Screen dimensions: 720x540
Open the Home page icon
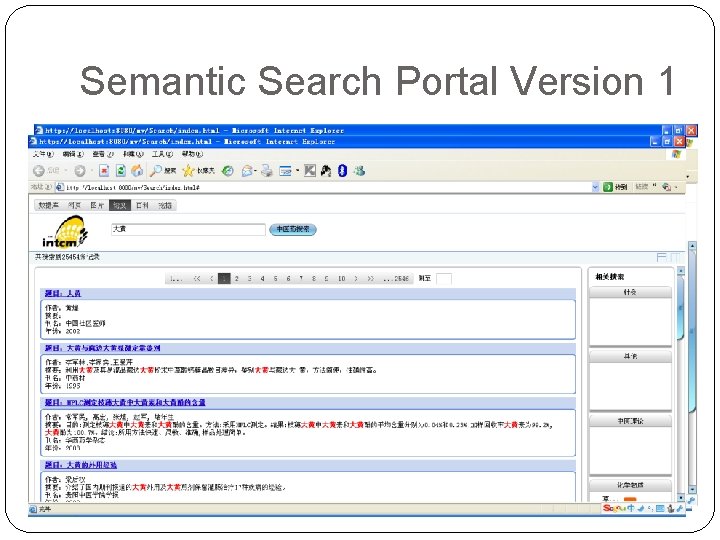137,171
